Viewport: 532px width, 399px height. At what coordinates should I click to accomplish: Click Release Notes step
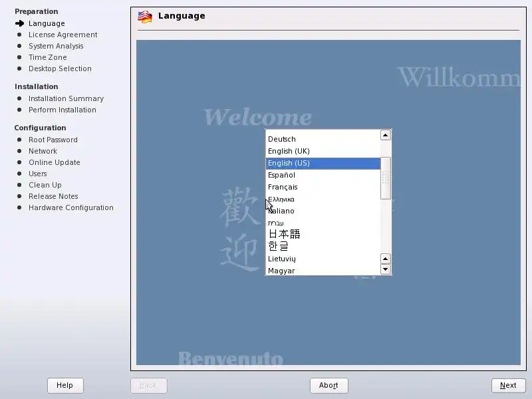click(x=53, y=196)
